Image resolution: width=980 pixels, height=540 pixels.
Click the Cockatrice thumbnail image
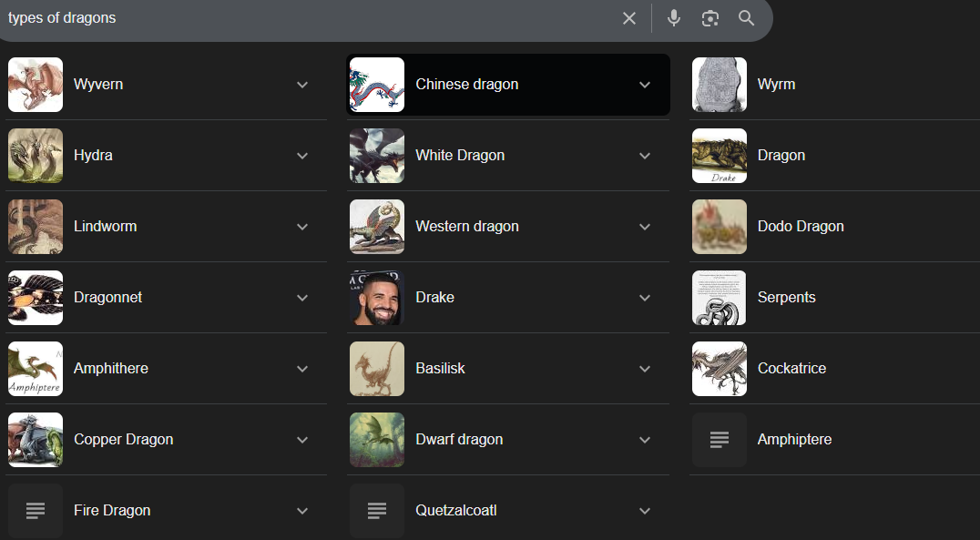720,369
